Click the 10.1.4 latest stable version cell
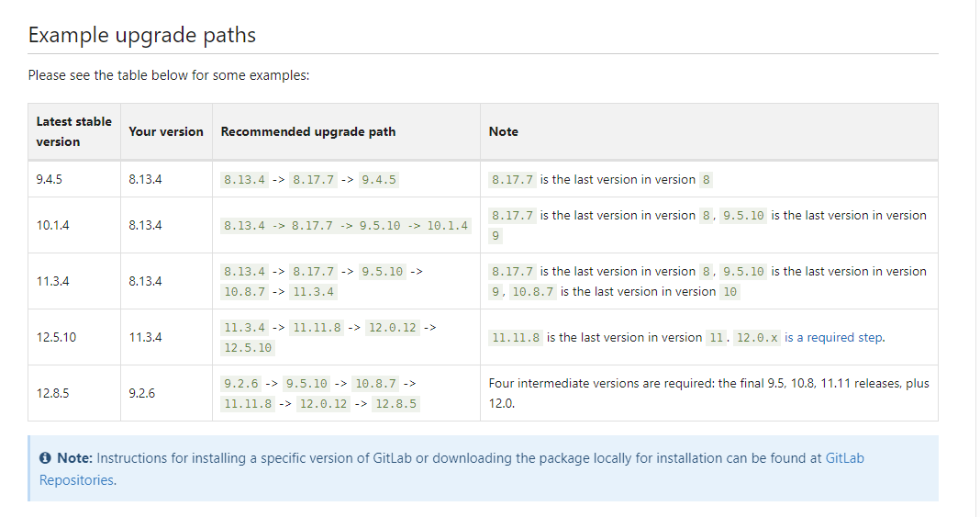The width and height of the screenshot is (980, 517). point(52,225)
